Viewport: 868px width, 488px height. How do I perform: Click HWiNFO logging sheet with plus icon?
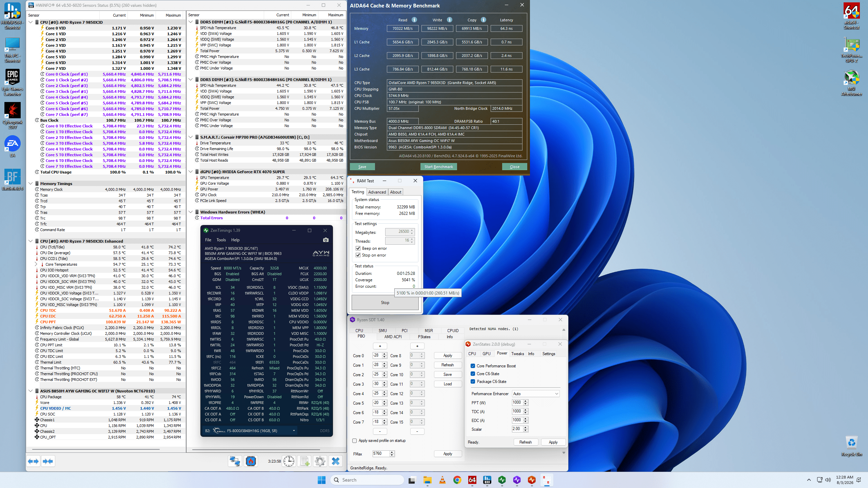click(304, 461)
